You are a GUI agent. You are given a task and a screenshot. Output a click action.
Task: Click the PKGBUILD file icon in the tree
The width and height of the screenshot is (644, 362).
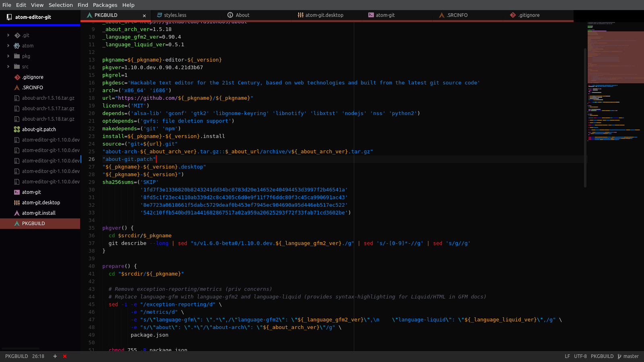pos(17,224)
